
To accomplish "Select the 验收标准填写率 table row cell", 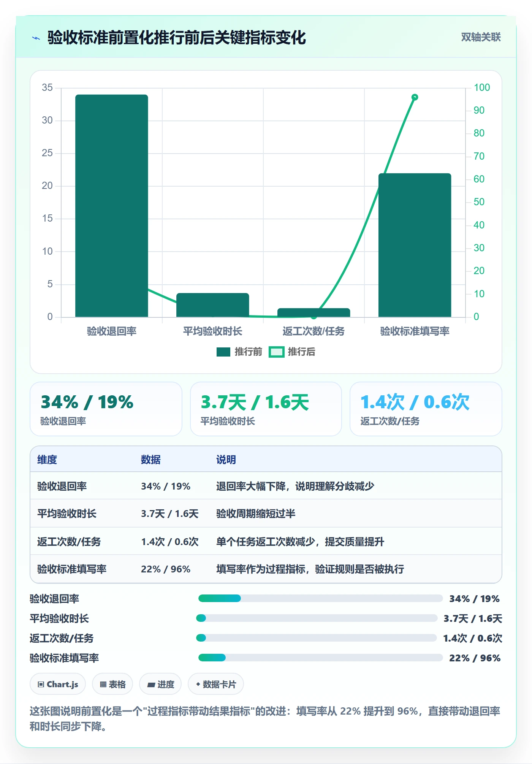I will pos(72,569).
